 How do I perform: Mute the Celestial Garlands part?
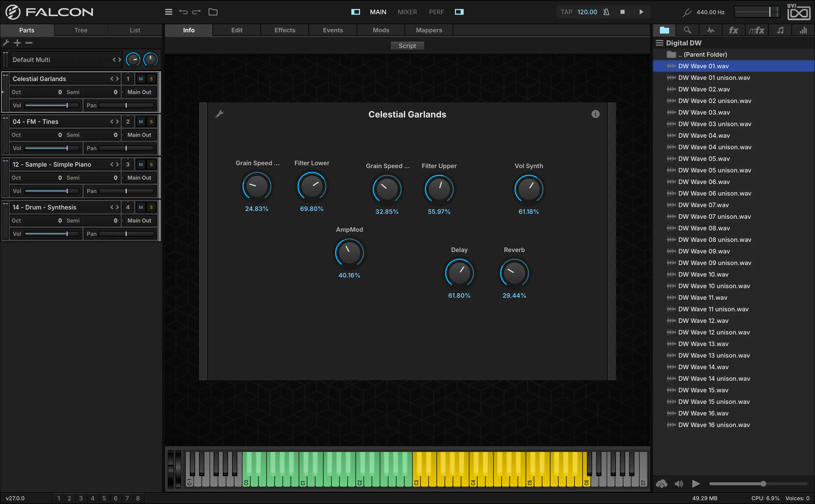pyautogui.click(x=141, y=79)
